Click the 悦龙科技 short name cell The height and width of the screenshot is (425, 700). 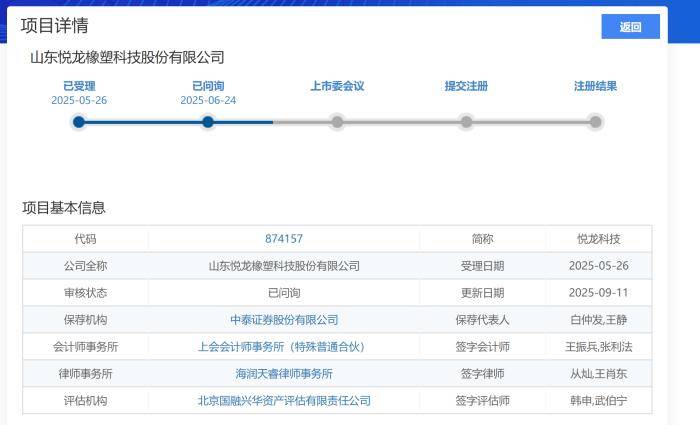(x=598, y=239)
